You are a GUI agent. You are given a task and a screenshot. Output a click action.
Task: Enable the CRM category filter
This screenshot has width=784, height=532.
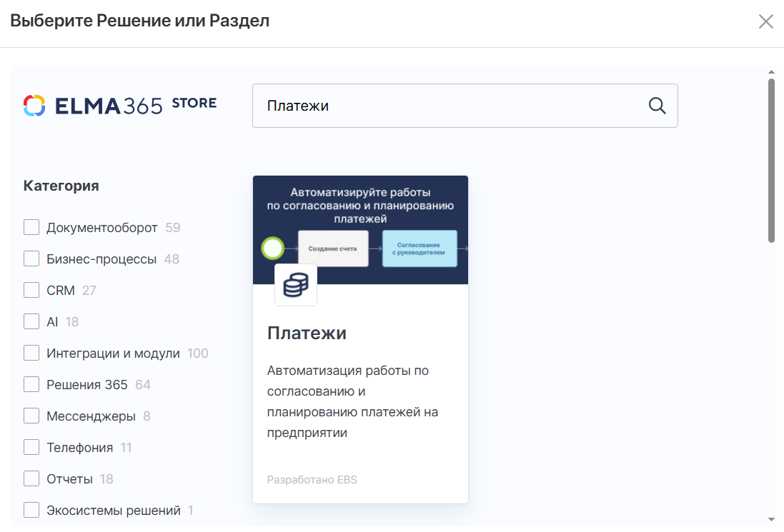(x=31, y=290)
